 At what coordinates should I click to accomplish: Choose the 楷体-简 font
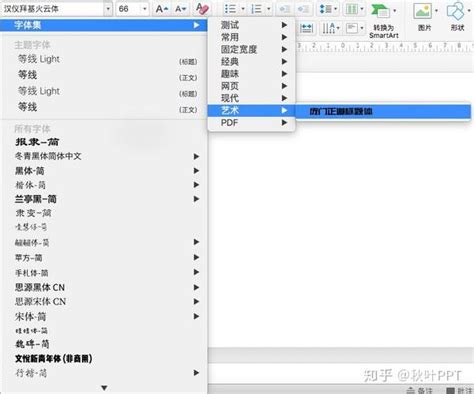(104, 185)
